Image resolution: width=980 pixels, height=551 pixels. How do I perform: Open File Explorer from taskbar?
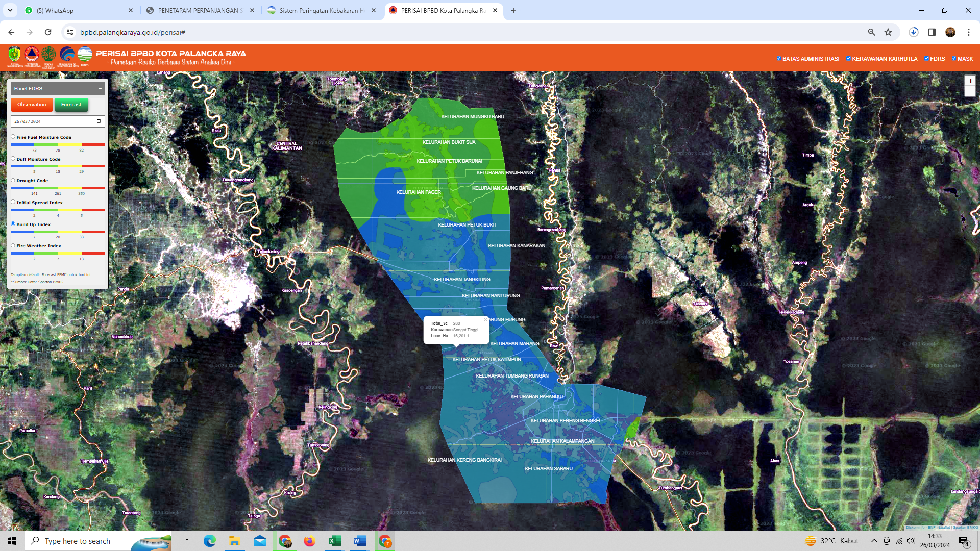[235, 541]
